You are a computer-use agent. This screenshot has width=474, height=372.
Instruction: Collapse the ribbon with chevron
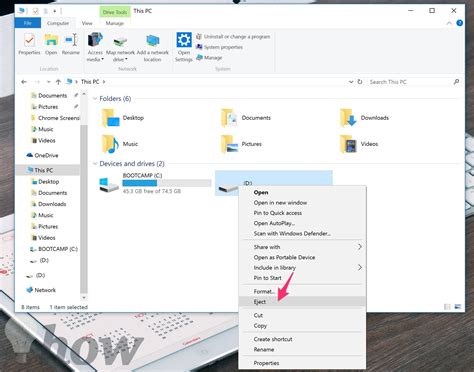(x=449, y=23)
